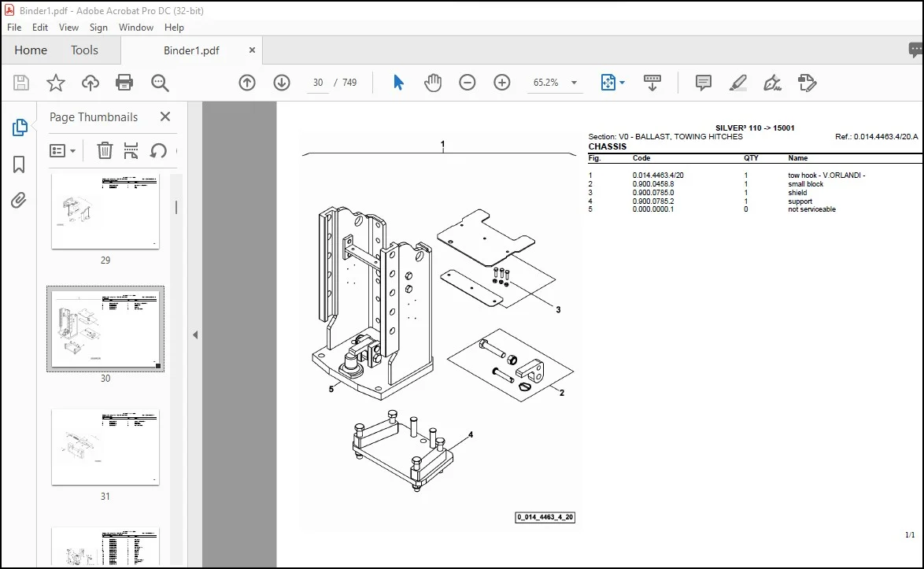The image size is (924, 569).
Task: Switch to the Home tab
Action: point(31,50)
